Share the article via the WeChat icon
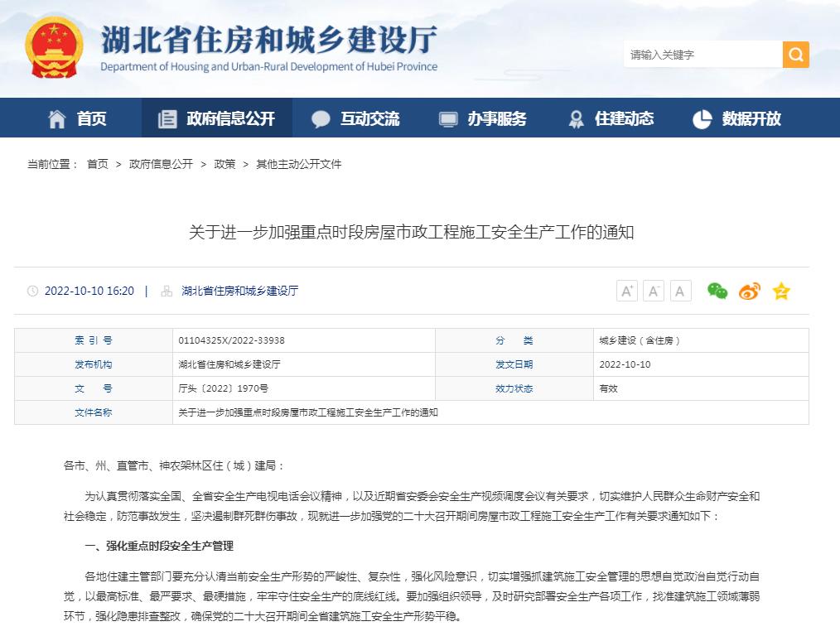The width and height of the screenshot is (840, 636). (717, 291)
